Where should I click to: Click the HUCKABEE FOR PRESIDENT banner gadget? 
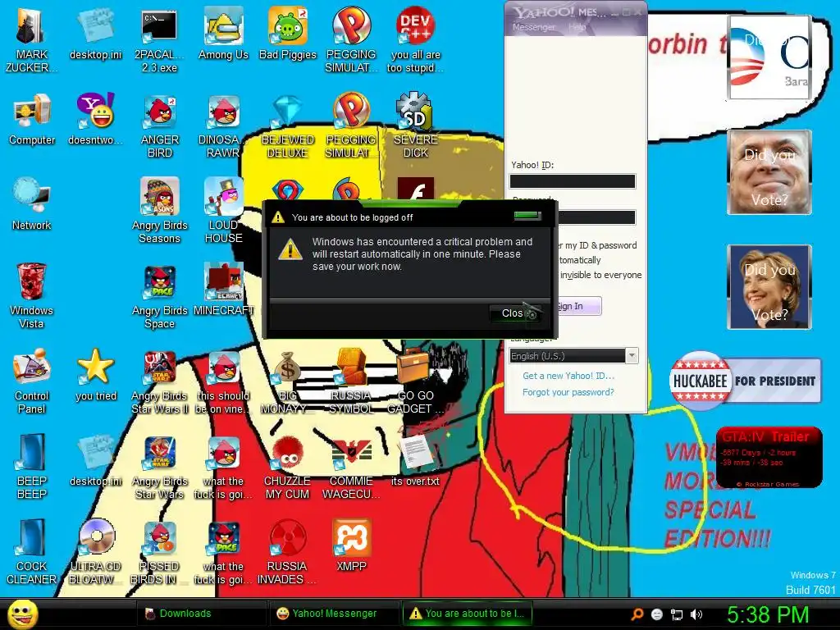pyautogui.click(x=745, y=381)
